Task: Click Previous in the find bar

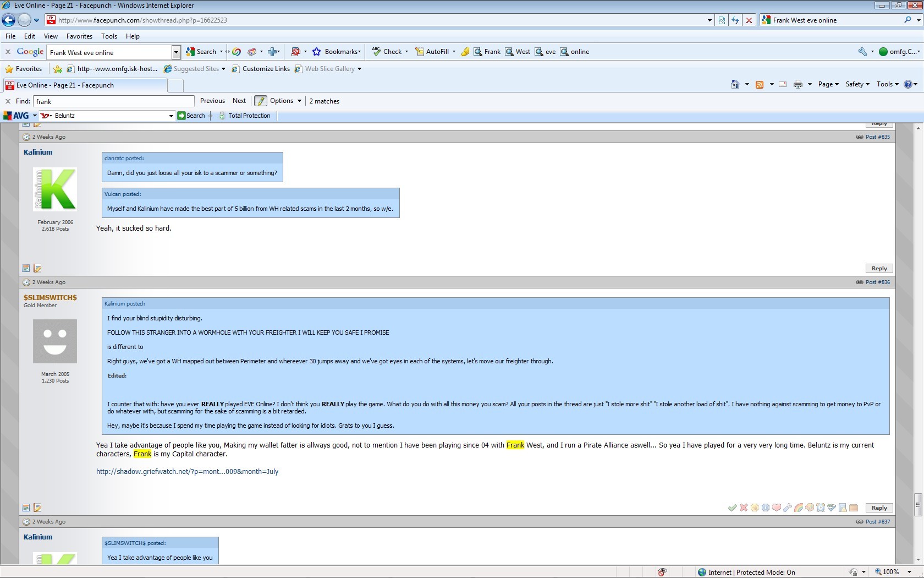Action: tap(212, 101)
